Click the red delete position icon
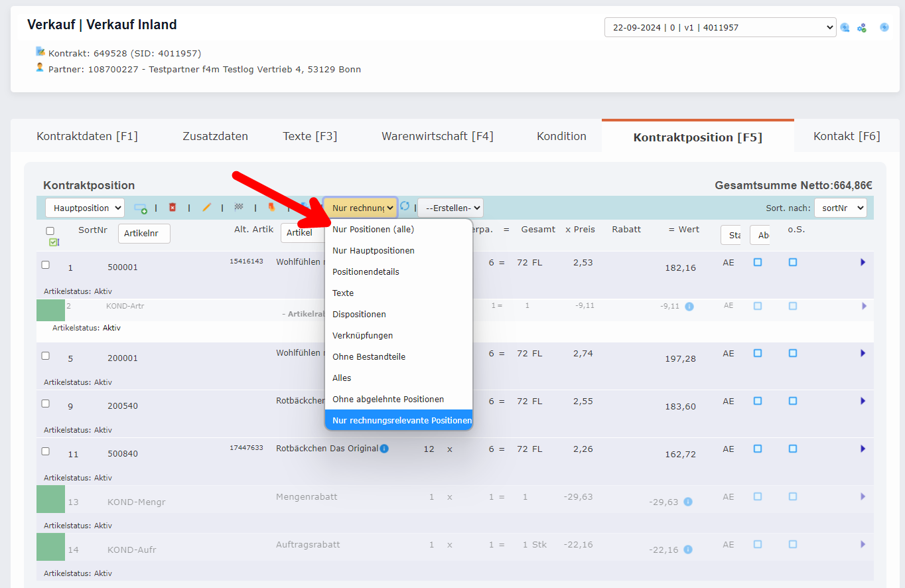 (173, 208)
